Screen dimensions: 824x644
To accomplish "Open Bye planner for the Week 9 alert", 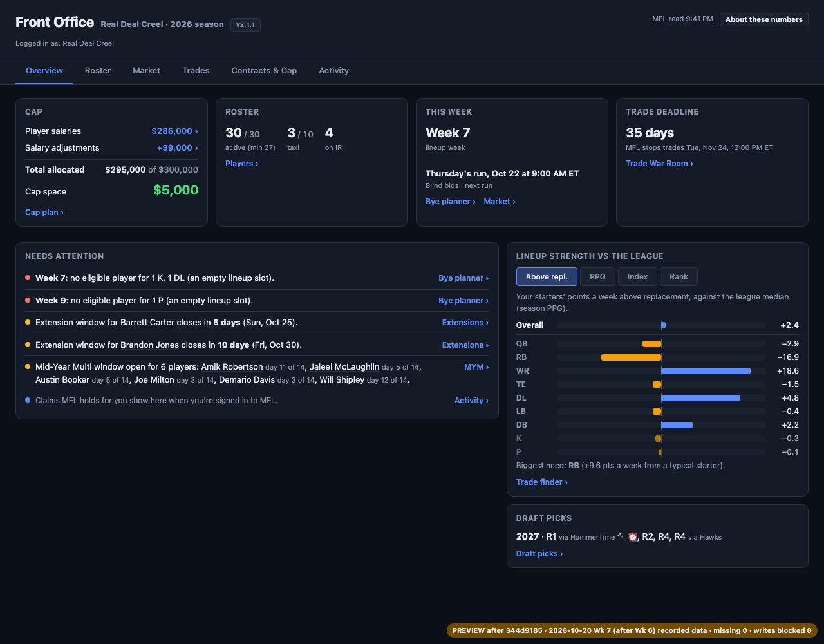I will click(x=464, y=301).
